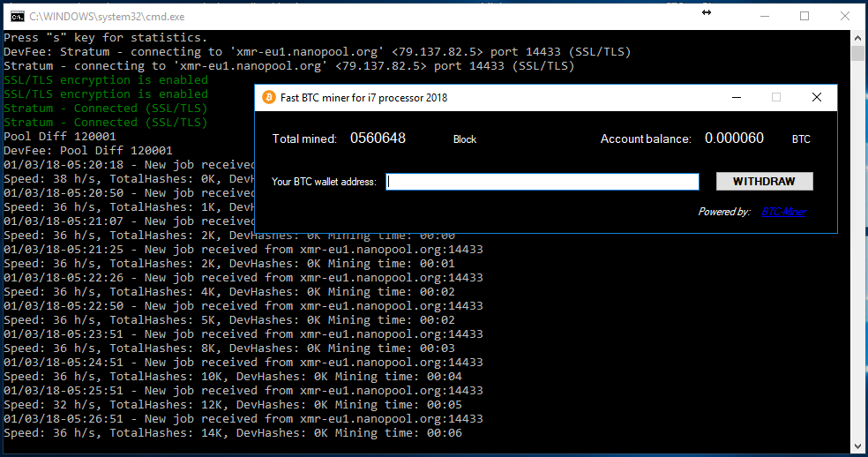Click the disabled maximize button of miner window
This screenshot has height=457, width=868.
coord(776,98)
